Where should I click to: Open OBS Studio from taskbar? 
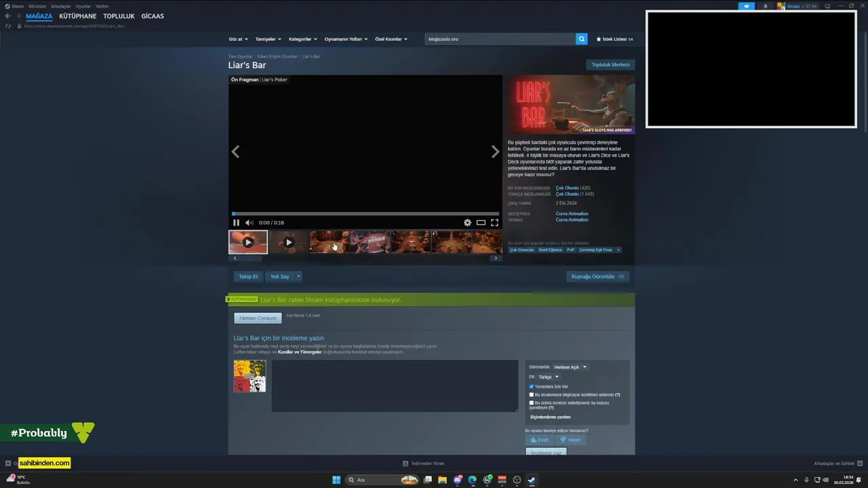517,480
